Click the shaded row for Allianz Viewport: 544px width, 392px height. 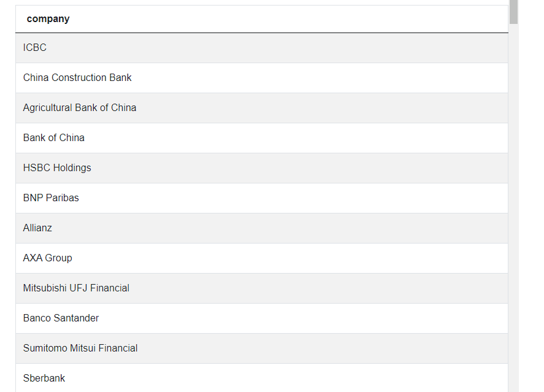[245, 228]
